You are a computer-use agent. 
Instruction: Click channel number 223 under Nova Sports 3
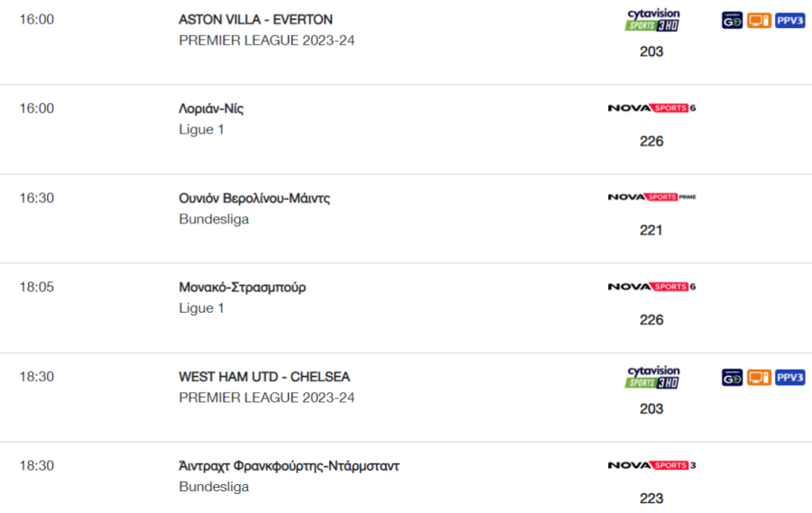tap(651, 499)
